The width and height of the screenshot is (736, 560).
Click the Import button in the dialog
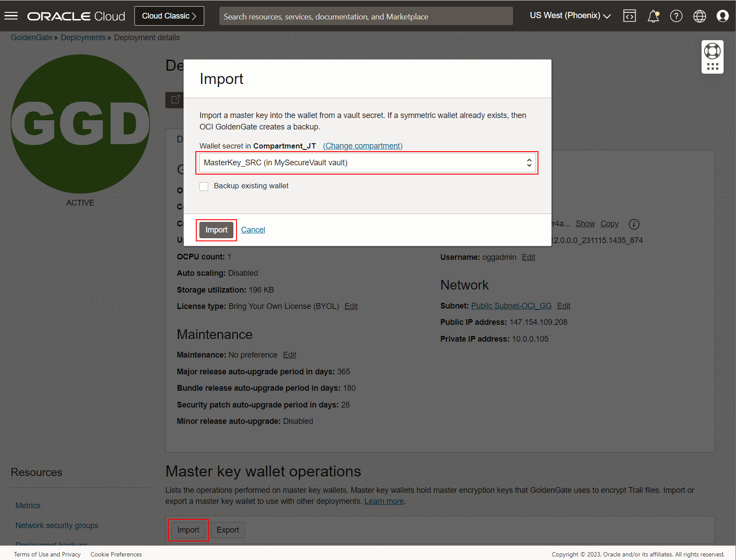216,230
